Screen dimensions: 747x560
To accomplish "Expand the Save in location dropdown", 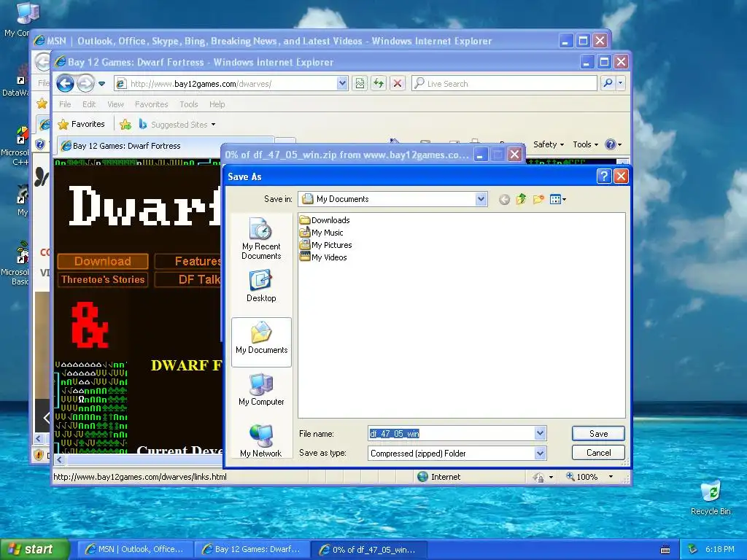I will coord(481,199).
